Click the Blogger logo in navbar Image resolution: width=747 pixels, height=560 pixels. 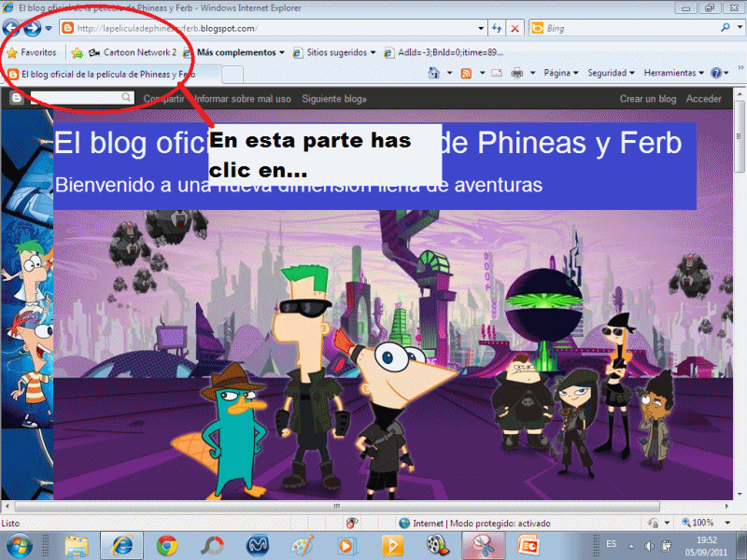click(17, 99)
